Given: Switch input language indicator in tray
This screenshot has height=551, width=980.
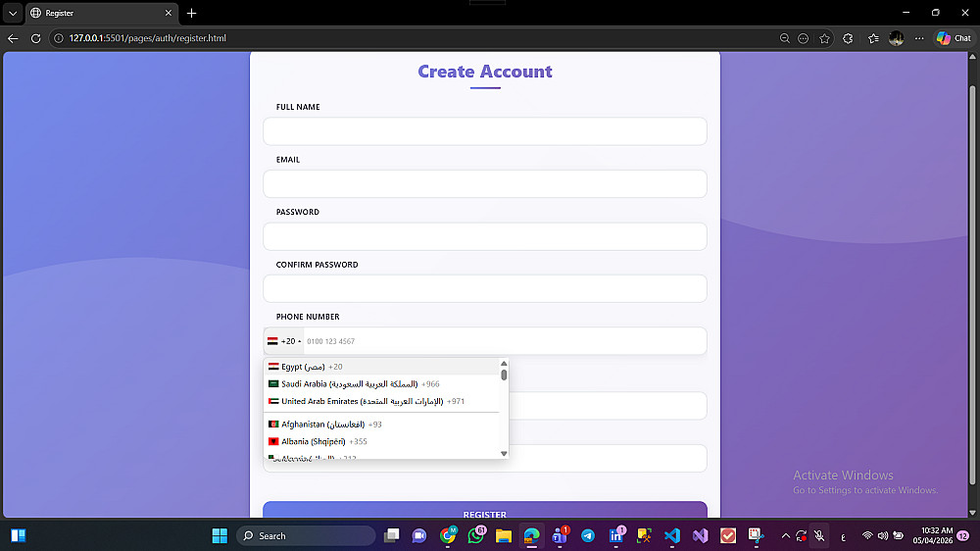Looking at the screenshot, I should point(843,536).
